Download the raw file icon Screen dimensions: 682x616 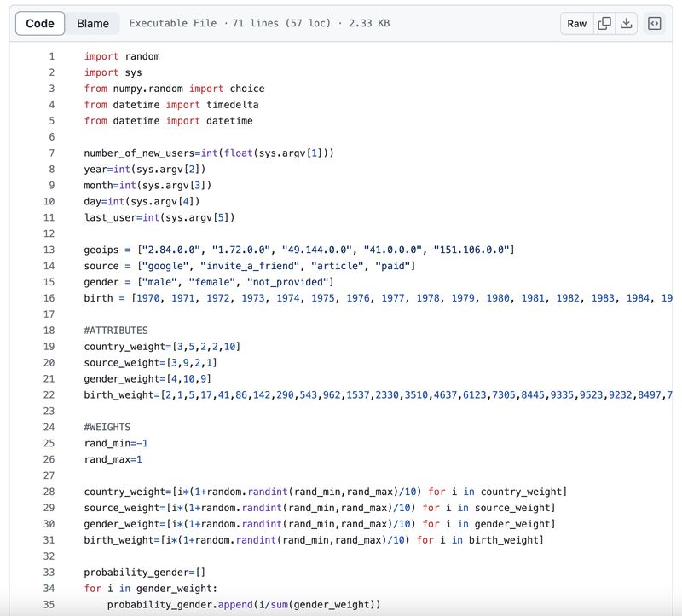point(626,24)
